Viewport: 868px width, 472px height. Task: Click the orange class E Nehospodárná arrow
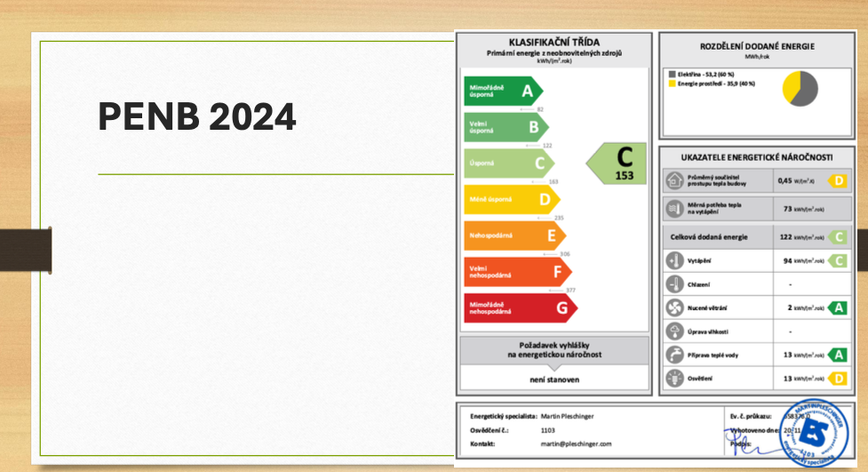coord(514,236)
